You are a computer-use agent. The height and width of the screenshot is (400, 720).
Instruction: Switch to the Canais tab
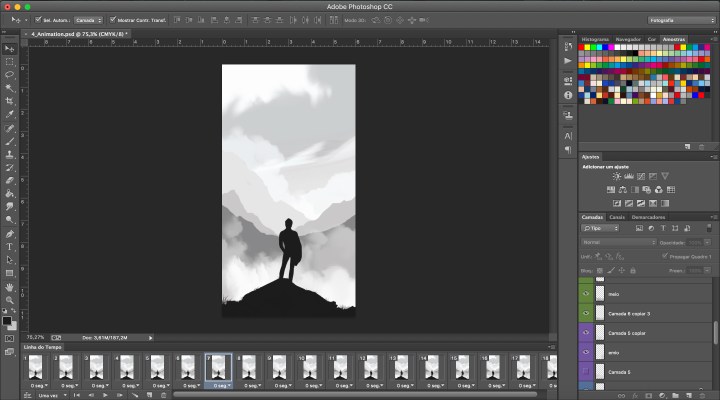pyautogui.click(x=617, y=217)
